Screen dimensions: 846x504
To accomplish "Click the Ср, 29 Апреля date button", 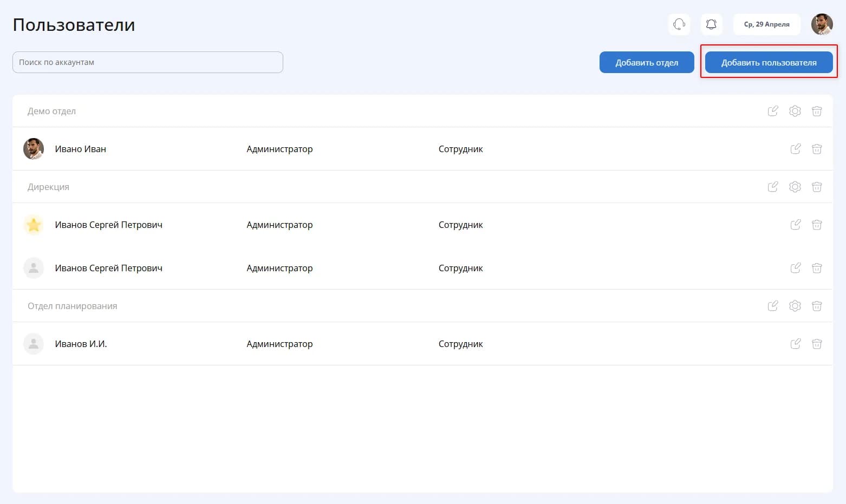I will [x=766, y=24].
